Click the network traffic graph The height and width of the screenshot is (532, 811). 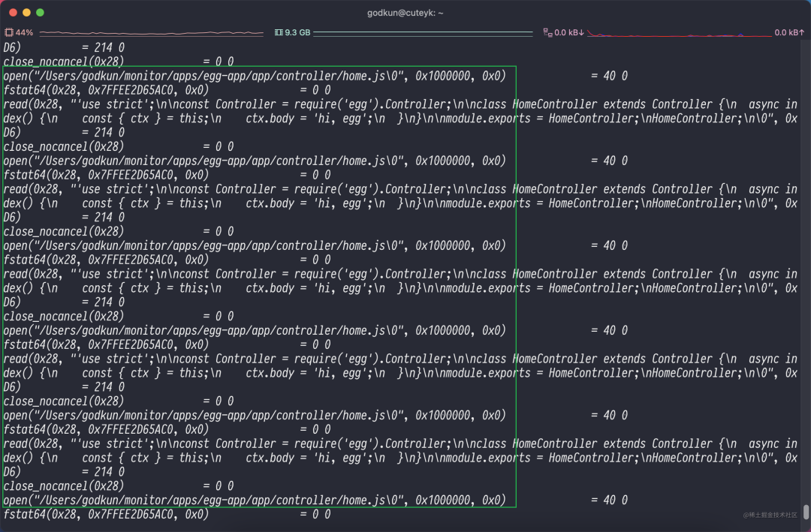680,34
